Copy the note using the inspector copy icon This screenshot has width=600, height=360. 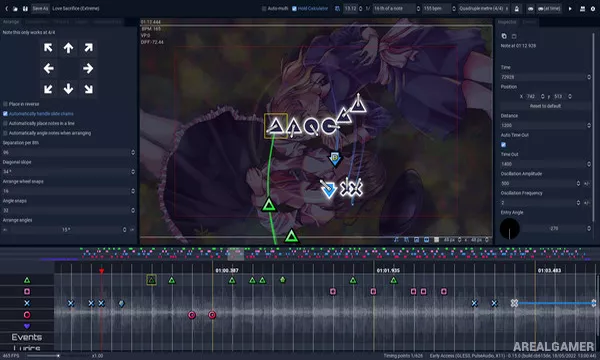coord(504,36)
